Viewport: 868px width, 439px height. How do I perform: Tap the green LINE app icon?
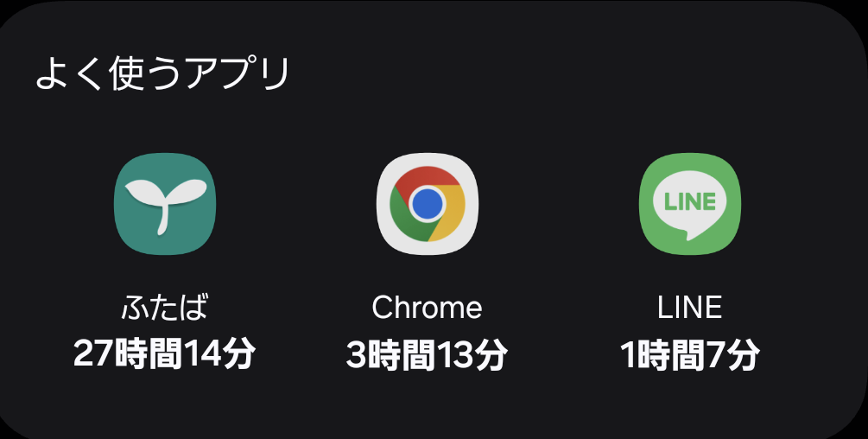point(689,204)
